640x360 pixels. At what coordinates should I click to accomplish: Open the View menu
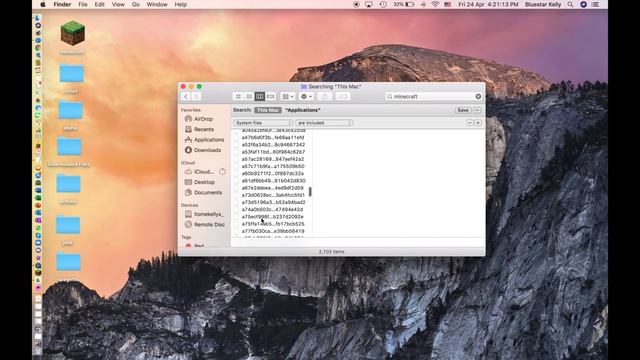point(118,4)
